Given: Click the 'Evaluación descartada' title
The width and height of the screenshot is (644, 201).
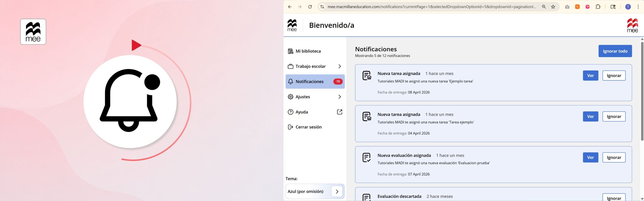Looking at the screenshot, I should (399, 196).
